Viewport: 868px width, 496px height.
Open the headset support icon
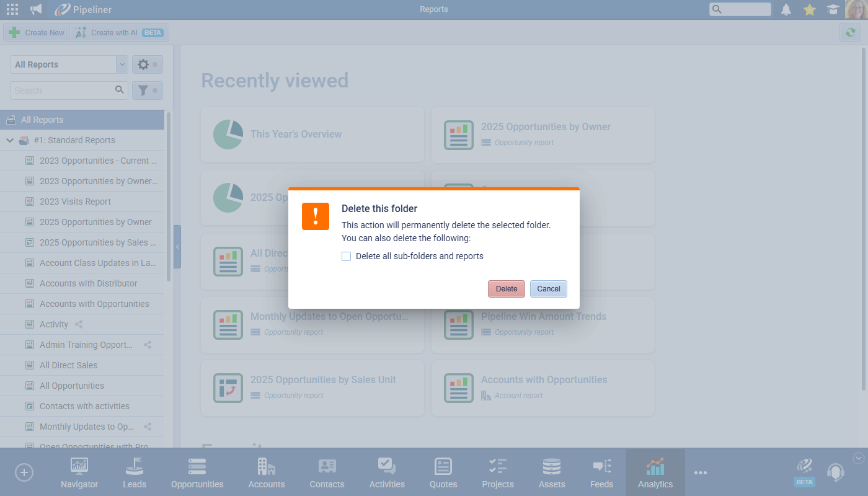pyautogui.click(x=835, y=472)
